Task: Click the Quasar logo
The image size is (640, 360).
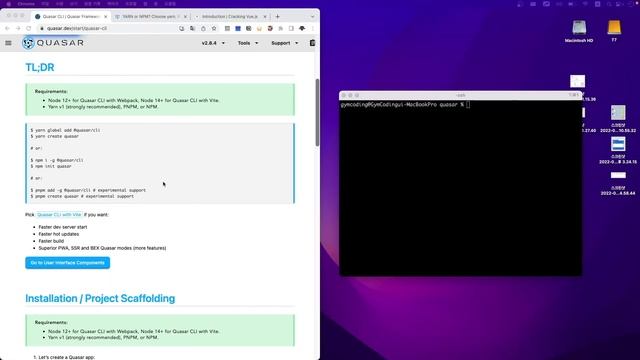Action: click(x=53, y=43)
